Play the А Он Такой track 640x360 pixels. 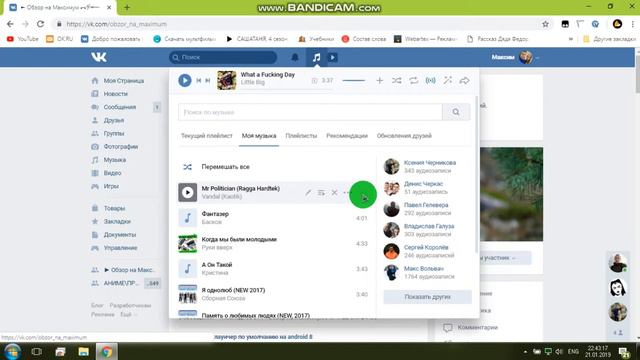(x=187, y=269)
